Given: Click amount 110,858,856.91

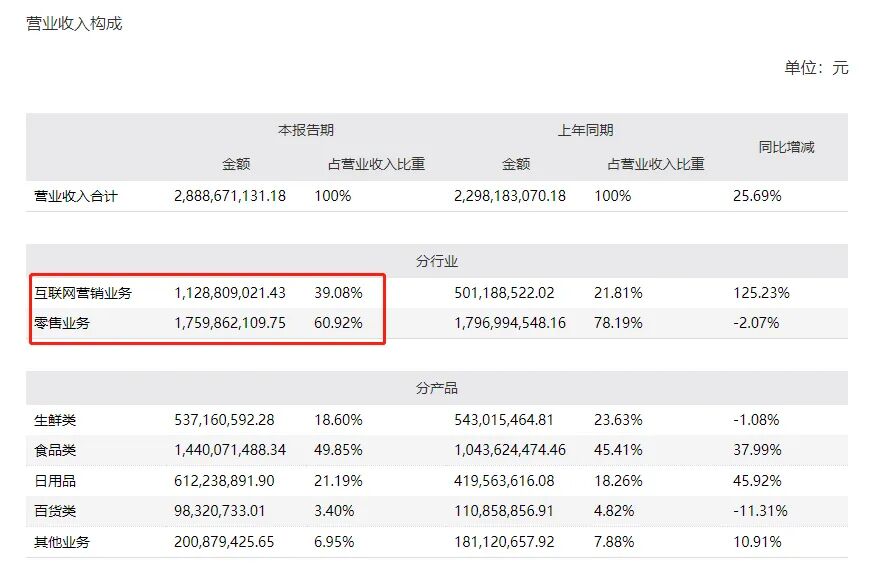Looking at the screenshot, I should pyautogui.click(x=504, y=511).
